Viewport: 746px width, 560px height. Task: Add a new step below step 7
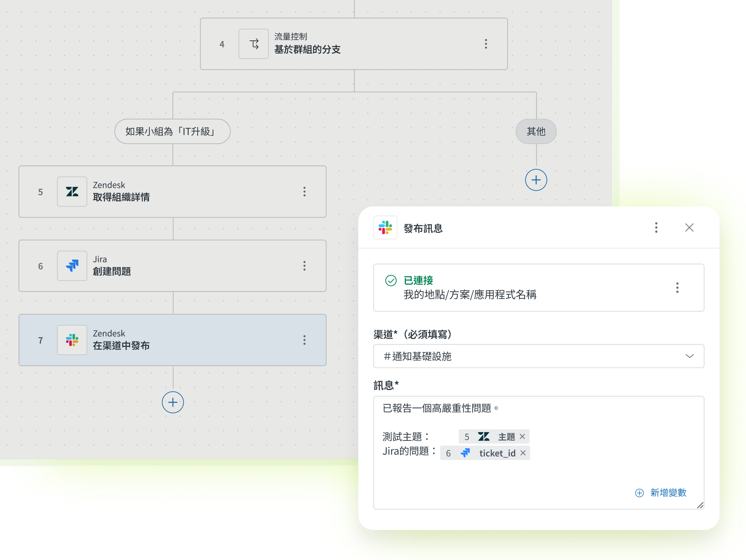point(173,402)
